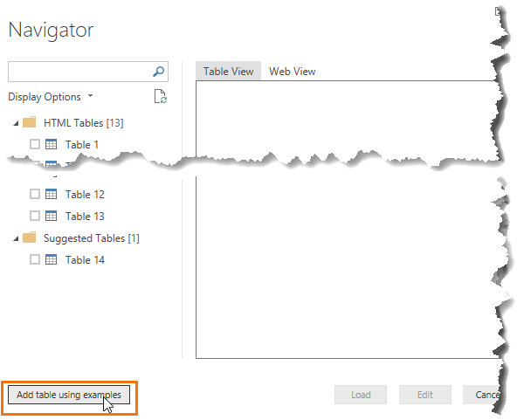This screenshot has width=517, height=420.
Task: Open the Display Options dropdown
Action: coord(51,97)
